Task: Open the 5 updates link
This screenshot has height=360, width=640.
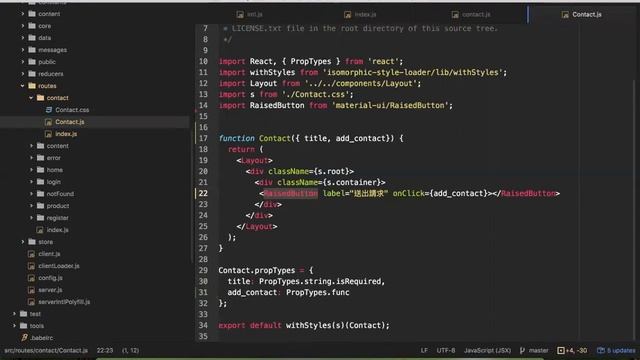Action: tap(621, 350)
